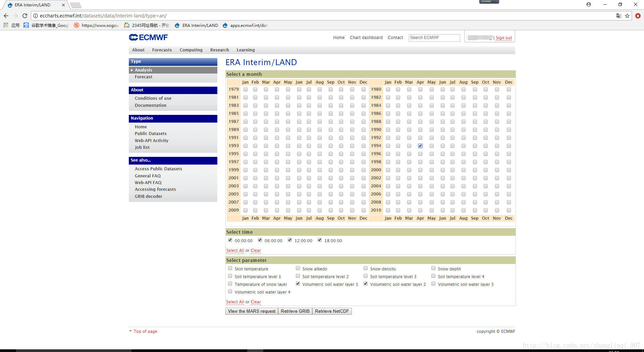
Task: Open the 2345 navigation bookmark
Action: (x=147, y=25)
